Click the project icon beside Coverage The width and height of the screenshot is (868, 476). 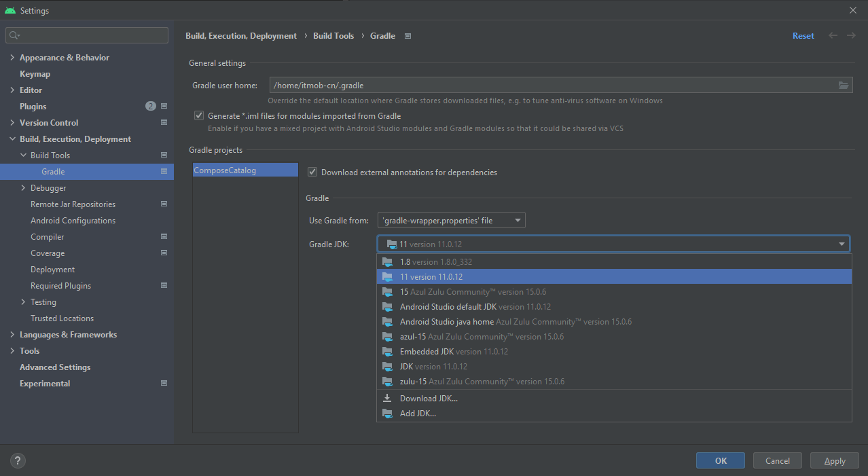164,253
